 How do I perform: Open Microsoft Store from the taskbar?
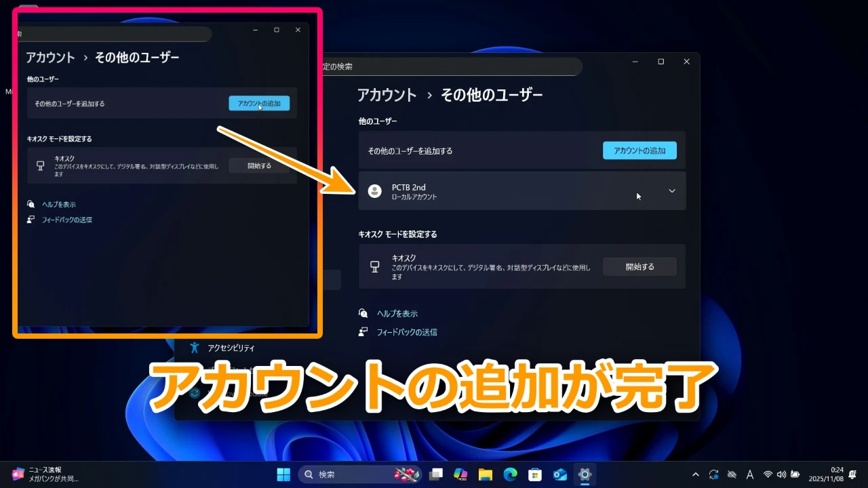tap(535, 474)
